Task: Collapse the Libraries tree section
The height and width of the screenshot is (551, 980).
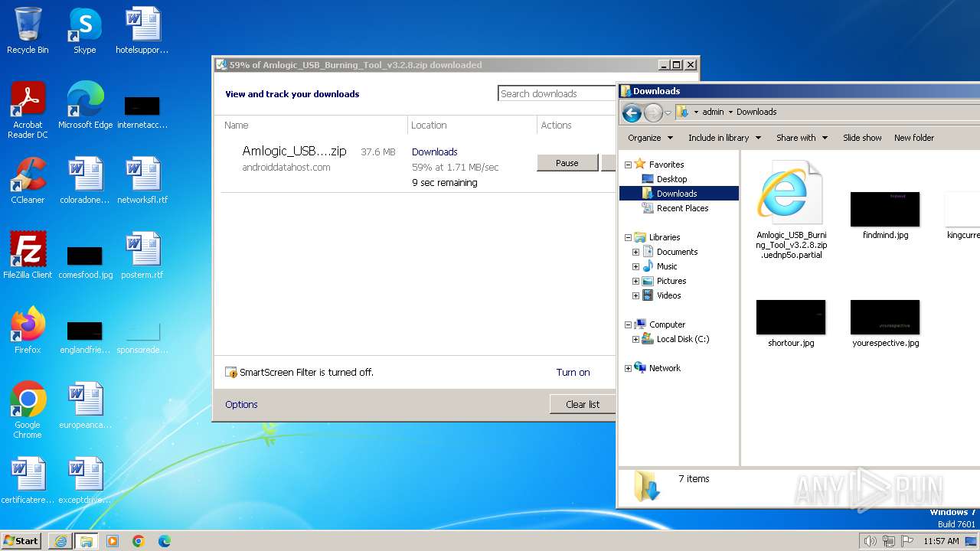Action: pyautogui.click(x=628, y=237)
